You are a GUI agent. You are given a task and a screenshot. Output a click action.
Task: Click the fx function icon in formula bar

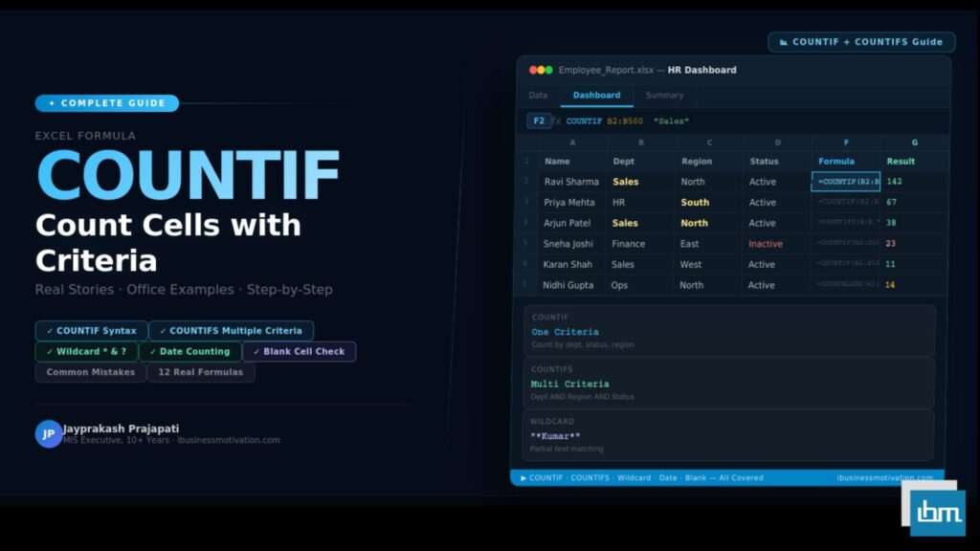[556, 121]
